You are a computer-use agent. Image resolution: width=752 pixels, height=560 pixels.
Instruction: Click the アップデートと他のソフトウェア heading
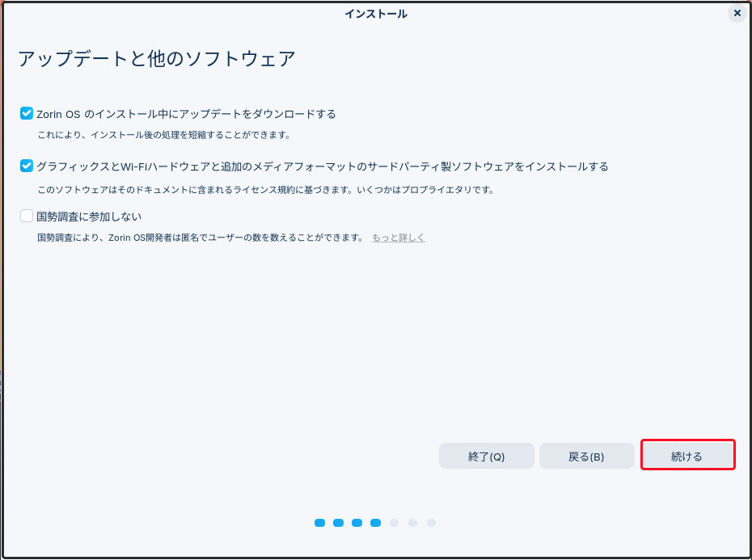157,59
